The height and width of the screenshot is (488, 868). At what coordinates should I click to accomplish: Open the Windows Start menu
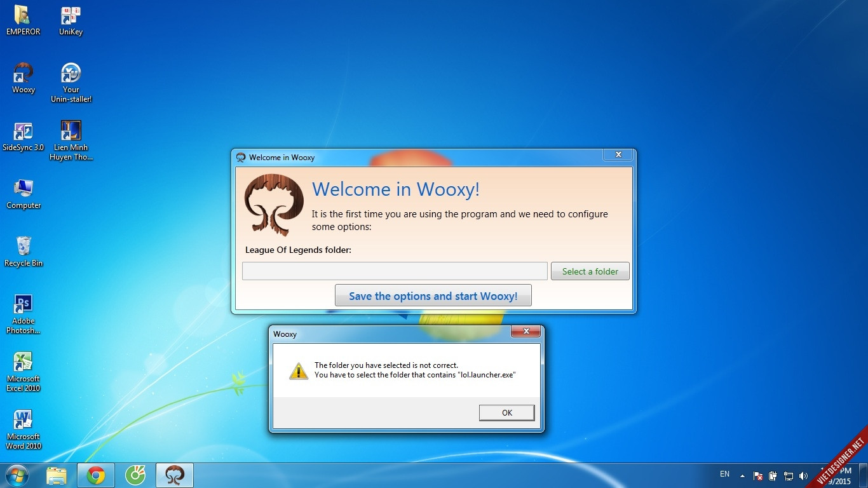(x=17, y=475)
